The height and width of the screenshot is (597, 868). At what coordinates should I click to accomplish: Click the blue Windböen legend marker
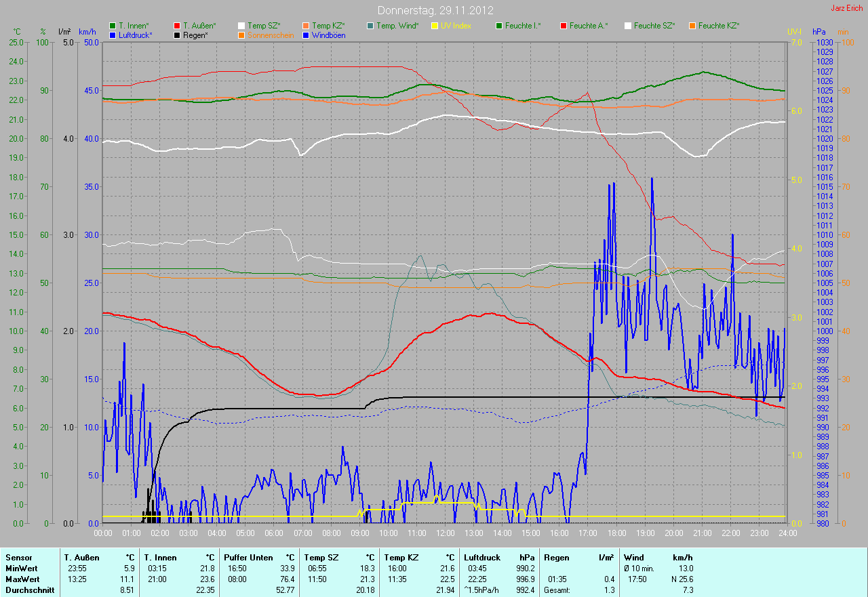[x=306, y=35]
